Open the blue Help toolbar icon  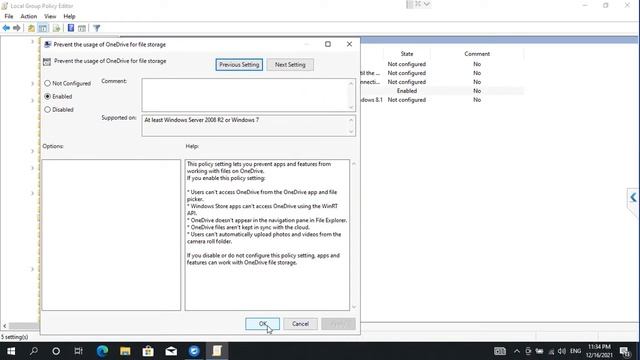pyautogui.click(x=71, y=28)
